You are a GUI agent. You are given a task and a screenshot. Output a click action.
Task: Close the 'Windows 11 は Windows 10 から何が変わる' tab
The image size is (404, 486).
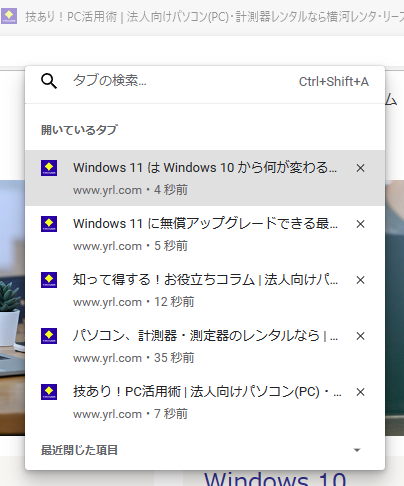click(360, 168)
